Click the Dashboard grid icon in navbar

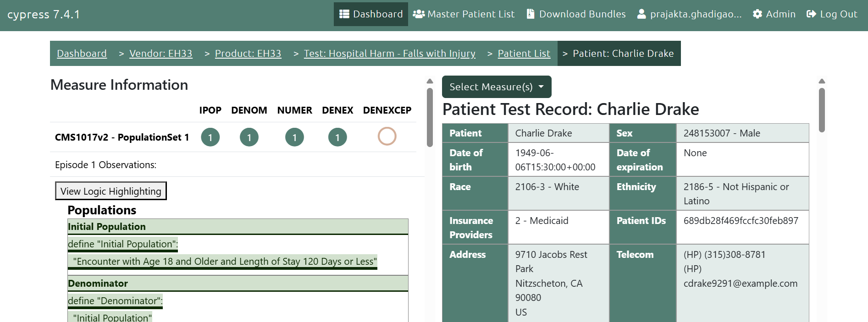pyautogui.click(x=344, y=14)
